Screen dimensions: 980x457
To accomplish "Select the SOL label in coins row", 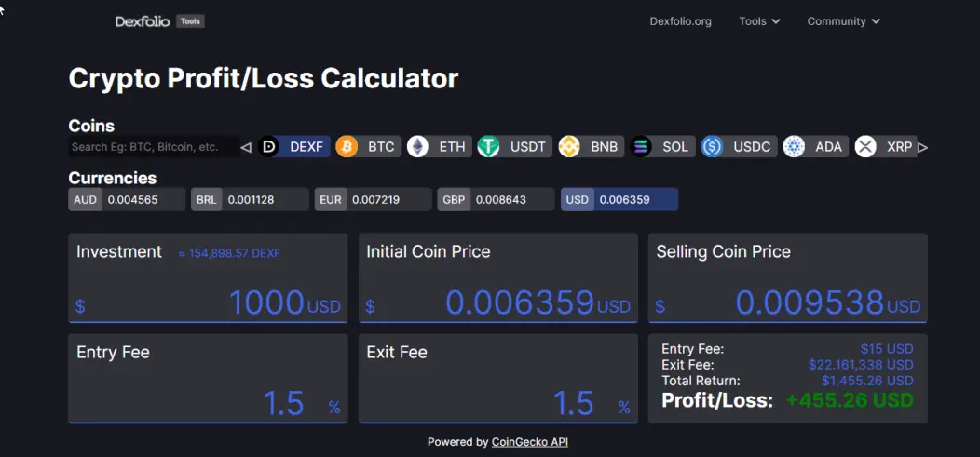I will [675, 147].
